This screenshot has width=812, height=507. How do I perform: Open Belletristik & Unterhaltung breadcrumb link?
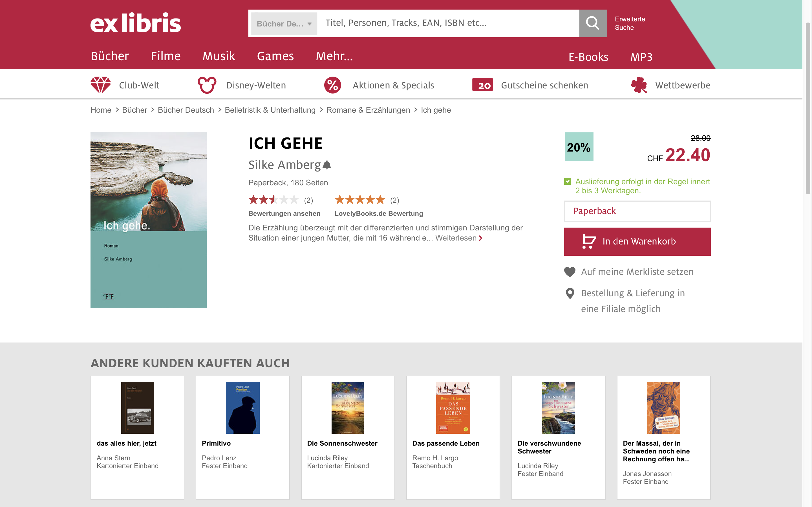[x=270, y=110]
